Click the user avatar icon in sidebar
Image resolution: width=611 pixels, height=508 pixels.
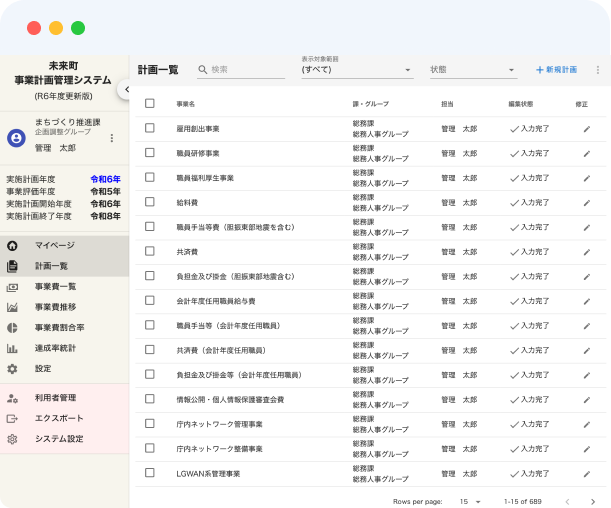click(16, 138)
